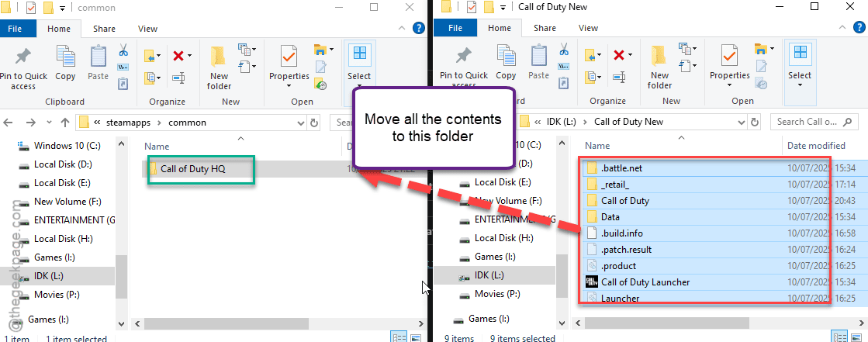Select Call of Duty HQ folder

tap(192, 169)
